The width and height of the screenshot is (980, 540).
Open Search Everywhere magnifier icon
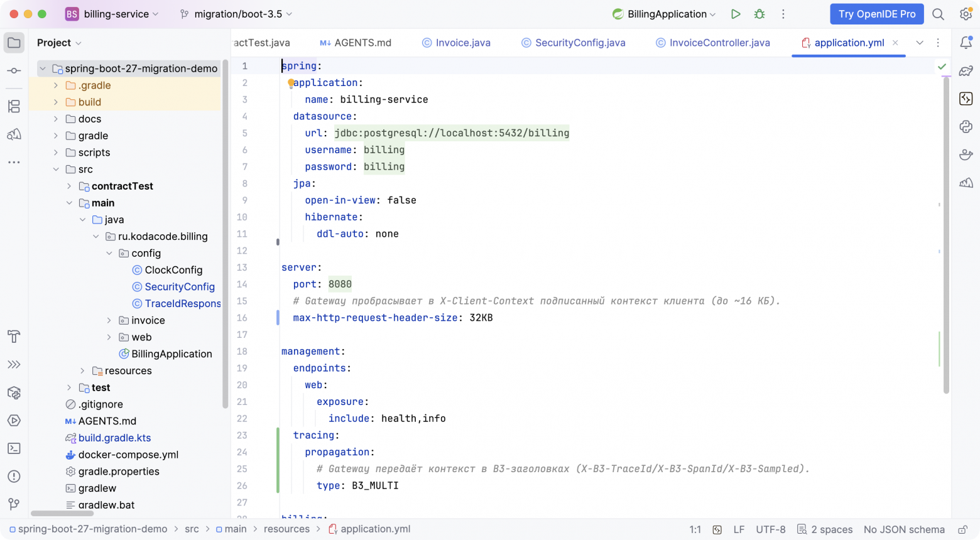click(938, 14)
